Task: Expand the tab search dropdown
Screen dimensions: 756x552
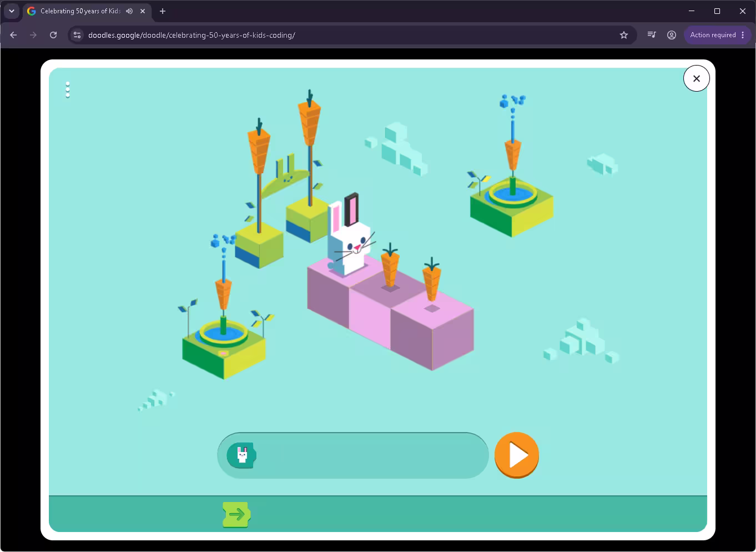Action: point(12,11)
